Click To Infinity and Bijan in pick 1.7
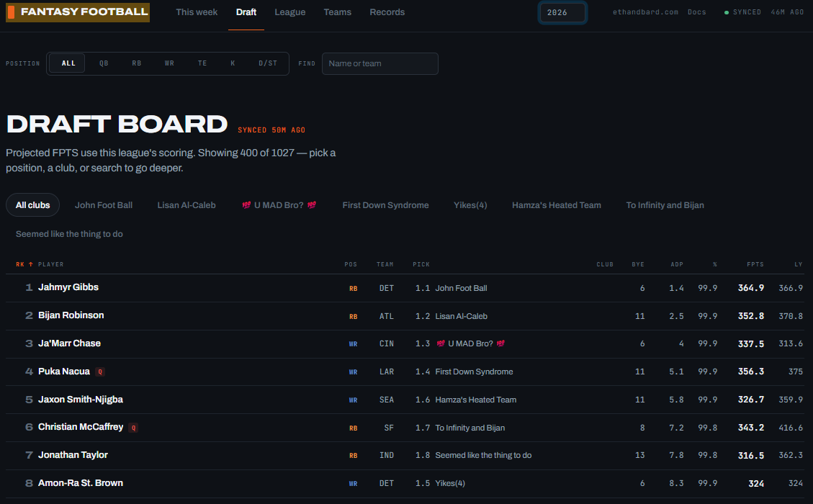 (x=470, y=427)
